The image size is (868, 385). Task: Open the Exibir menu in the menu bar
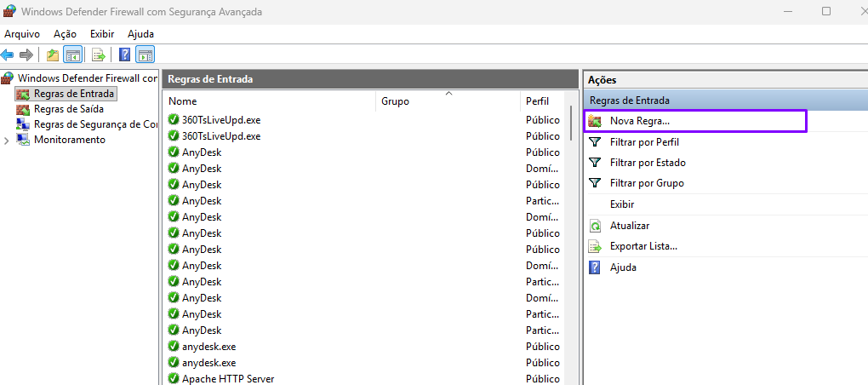(x=102, y=34)
